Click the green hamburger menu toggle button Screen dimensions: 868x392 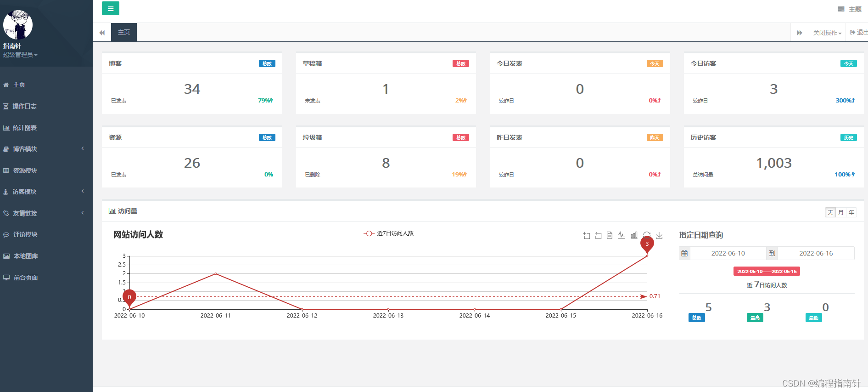(x=110, y=9)
